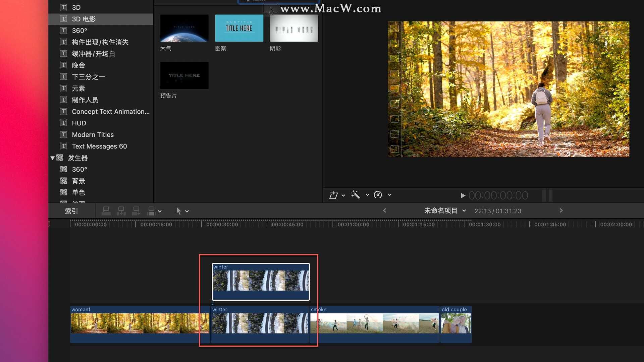This screenshot has width=644, height=362.
Task: Click the speed/retiming tool icon
Action: [x=378, y=195]
